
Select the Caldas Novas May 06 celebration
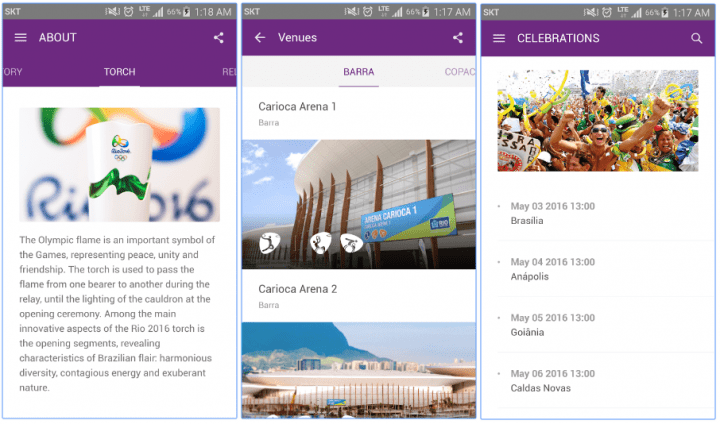click(x=598, y=381)
